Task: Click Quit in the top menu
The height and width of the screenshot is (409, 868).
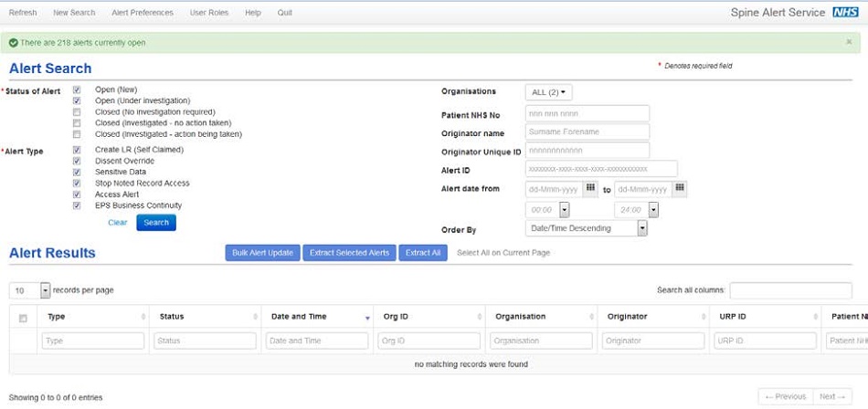Action: (x=285, y=12)
